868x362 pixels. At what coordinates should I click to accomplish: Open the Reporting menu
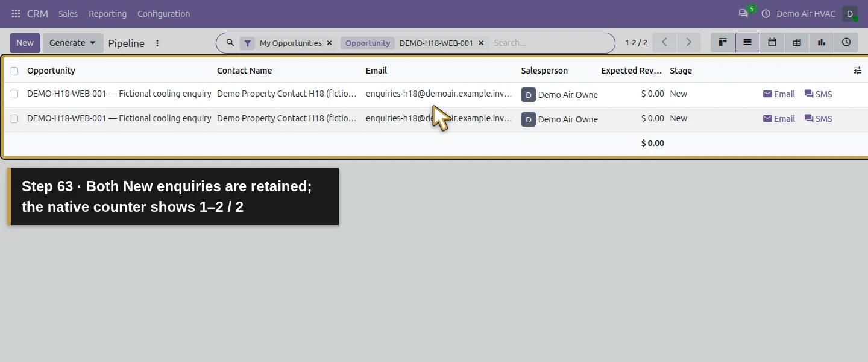[107, 13]
